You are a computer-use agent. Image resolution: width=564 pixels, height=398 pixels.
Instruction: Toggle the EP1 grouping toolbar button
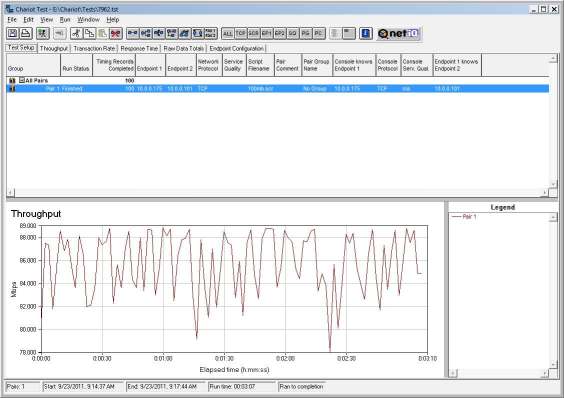click(x=267, y=33)
